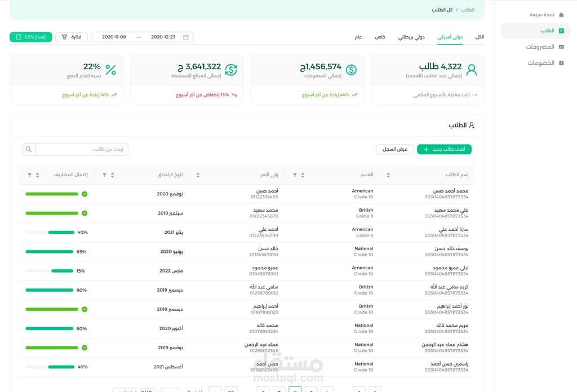Sort by إكتمال المصاريف column arrows
This screenshot has width=577, height=392.
pos(37,175)
